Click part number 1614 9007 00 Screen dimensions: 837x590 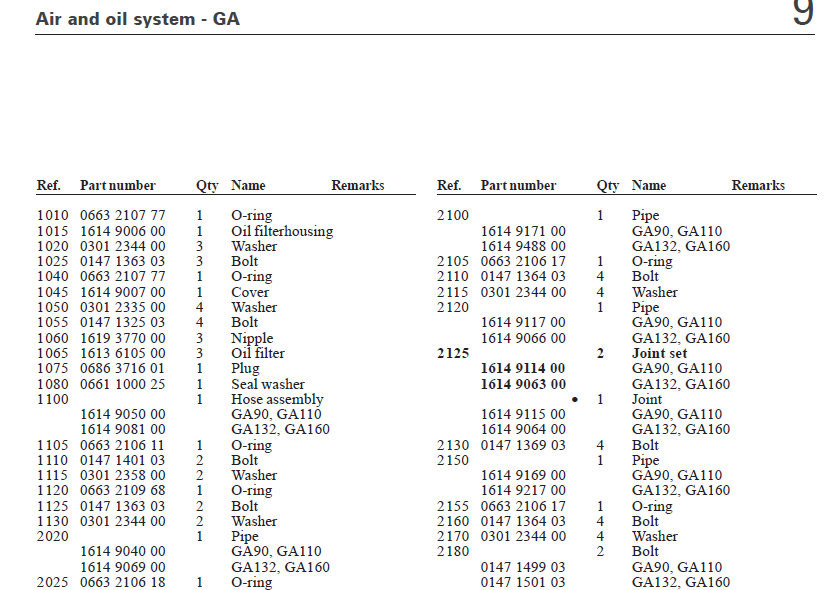point(123,292)
